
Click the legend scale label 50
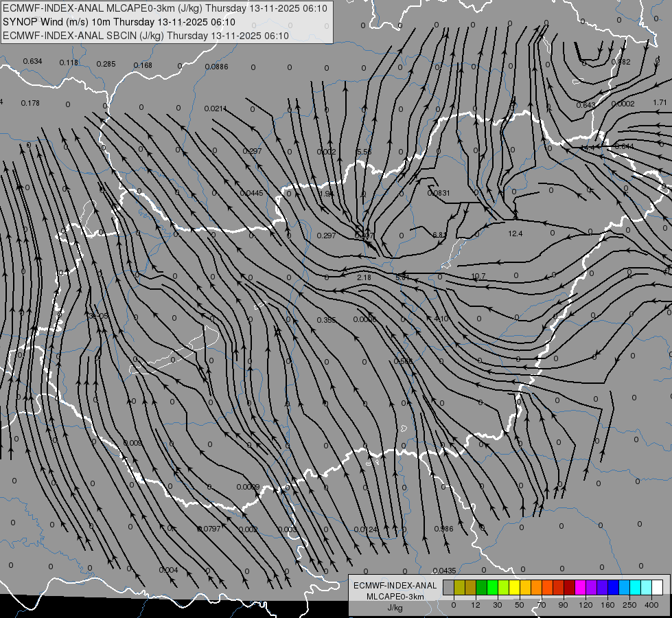coord(520,605)
